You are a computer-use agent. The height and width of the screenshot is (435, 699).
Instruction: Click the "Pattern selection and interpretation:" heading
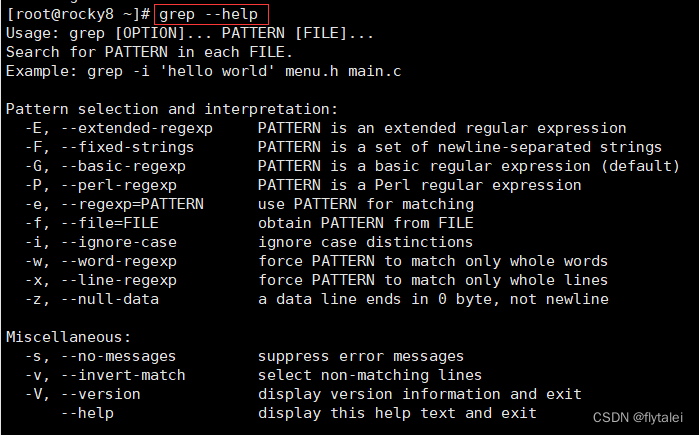(172, 109)
